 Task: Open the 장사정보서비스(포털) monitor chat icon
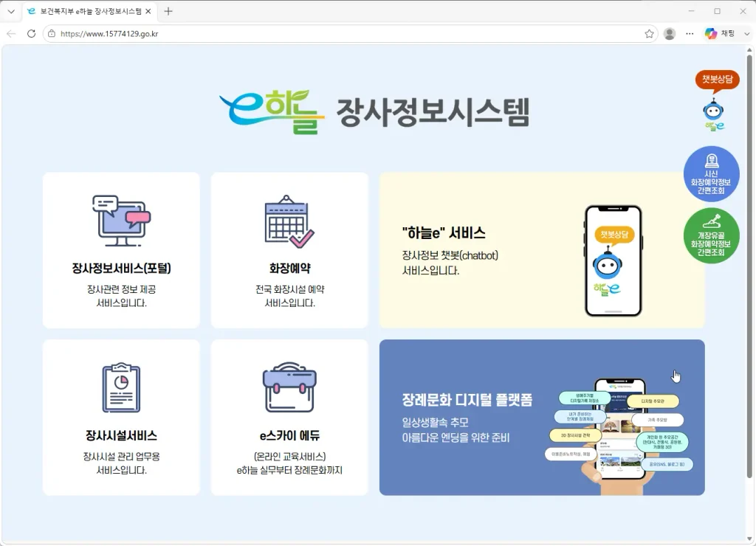pyautogui.click(x=121, y=221)
